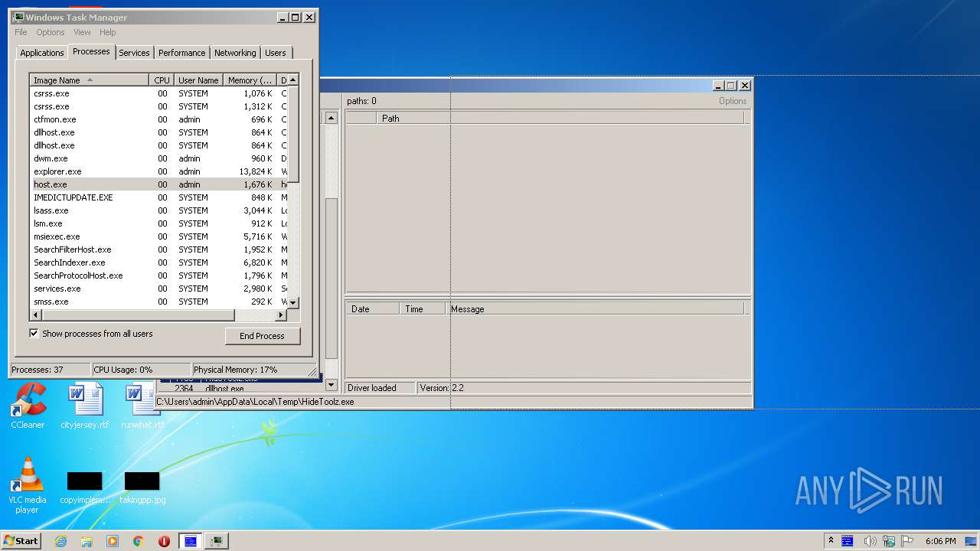Select the host.exe process row

point(158,184)
